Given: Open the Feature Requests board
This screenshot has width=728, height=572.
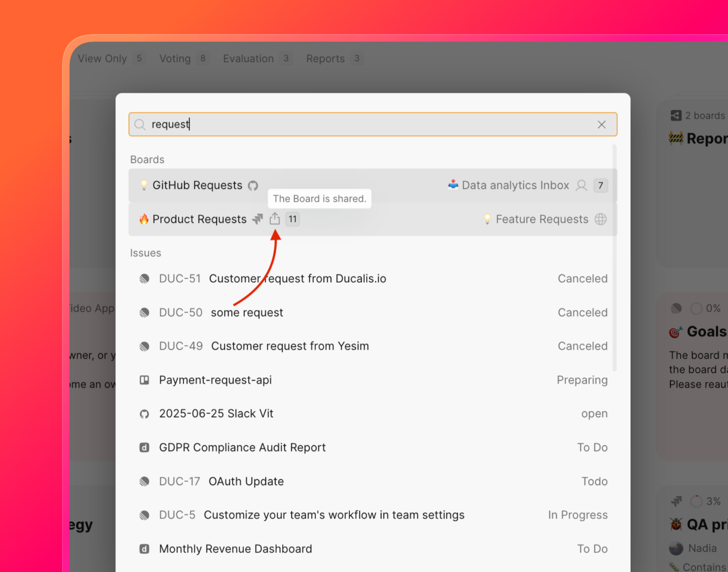Looking at the screenshot, I should (542, 220).
